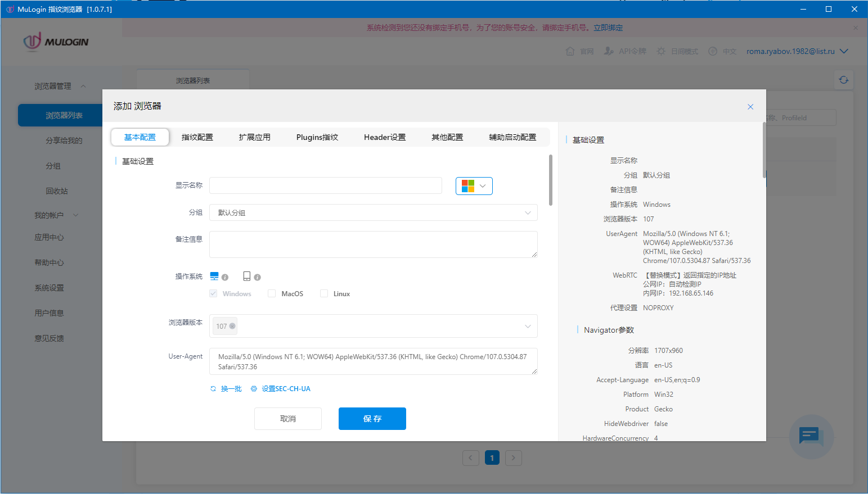Open 回收站 in sidebar

(x=57, y=191)
